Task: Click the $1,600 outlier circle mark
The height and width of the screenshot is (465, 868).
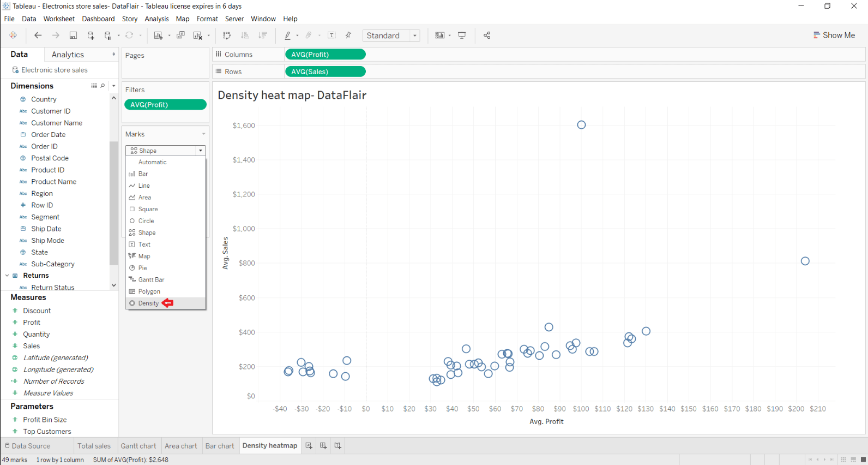Action: click(x=581, y=125)
